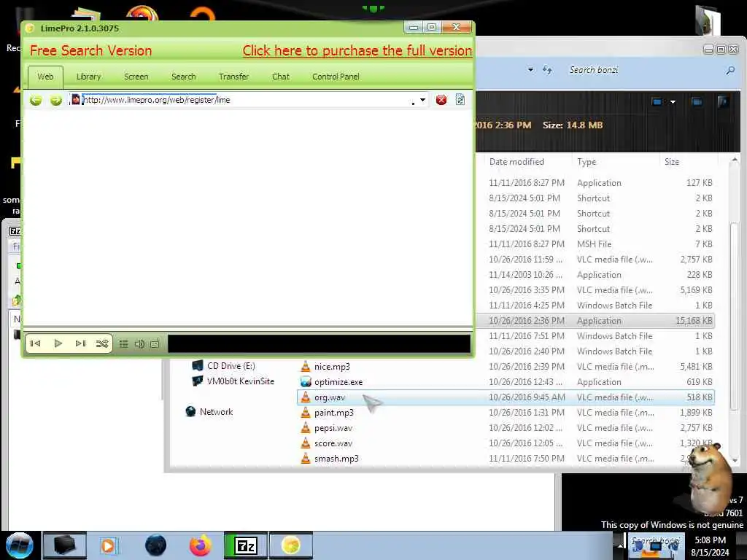Switch to the Library tab

88,77
